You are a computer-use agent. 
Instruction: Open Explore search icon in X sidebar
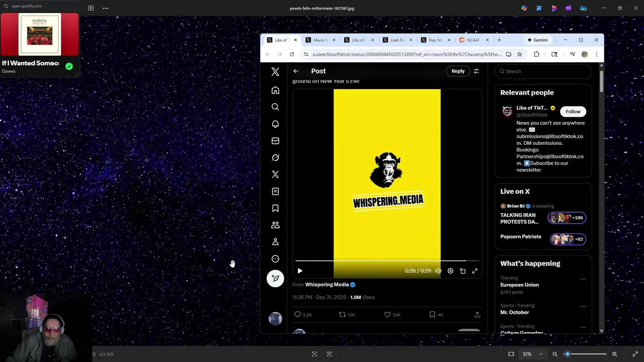coord(275,107)
